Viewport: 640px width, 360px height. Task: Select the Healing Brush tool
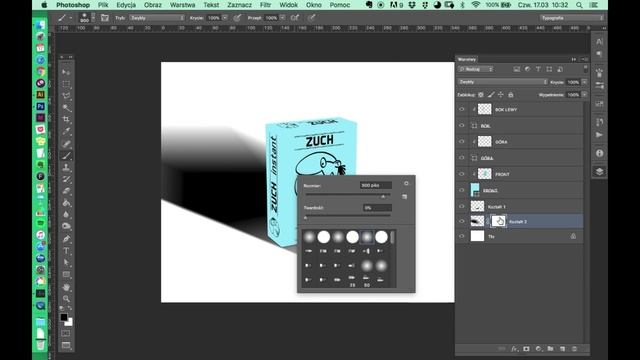[66, 144]
